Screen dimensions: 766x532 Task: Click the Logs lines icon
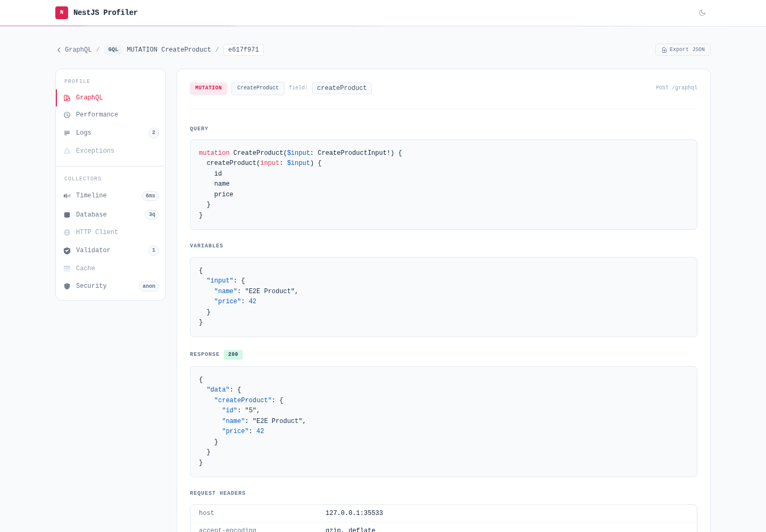click(67, 133)
